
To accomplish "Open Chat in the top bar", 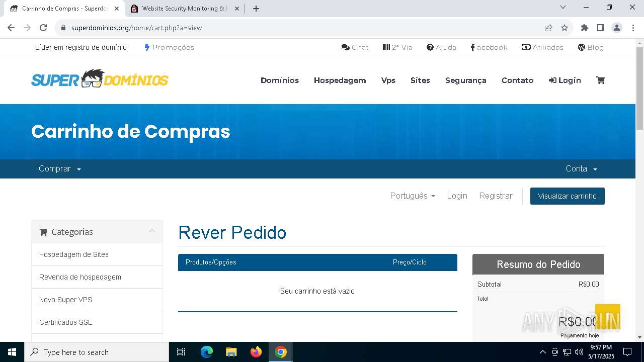I will tap(355, 47).
